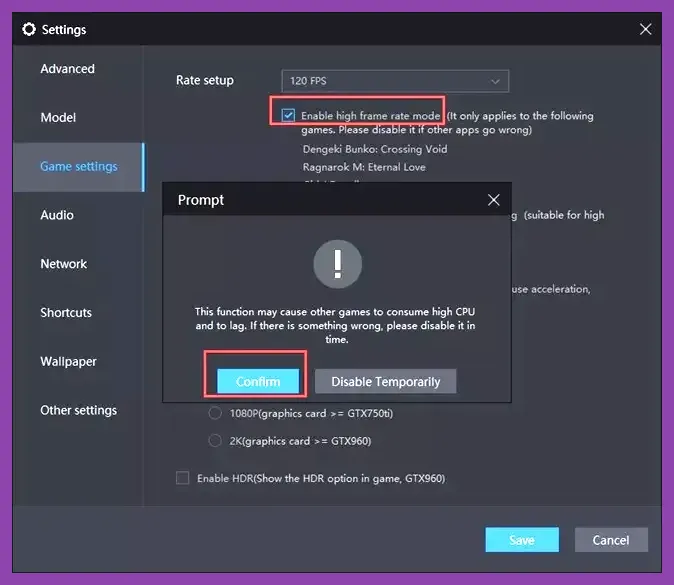Close the Prompt dialog with X
The width and height of the screenshot is (674, 585).
coord(493,200)
